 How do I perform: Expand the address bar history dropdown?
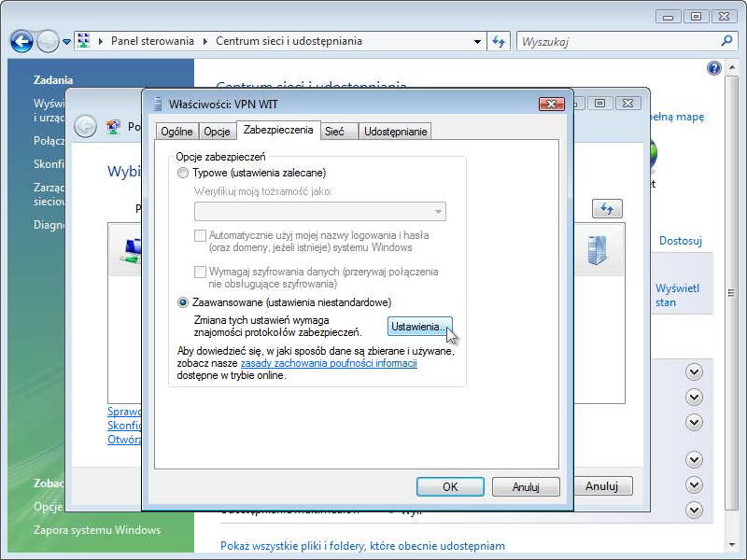click(x=478, y=41)
